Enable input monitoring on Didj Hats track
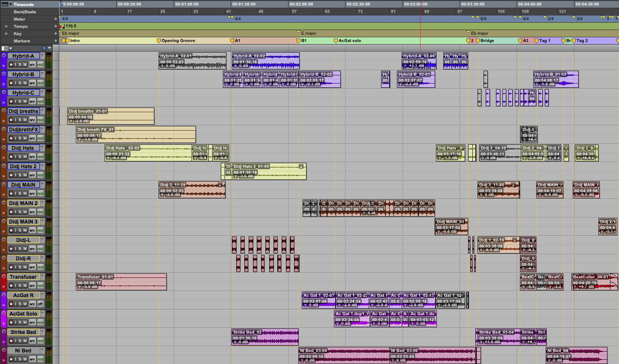This screenshot has width=619, height=364. coord(15,157)
